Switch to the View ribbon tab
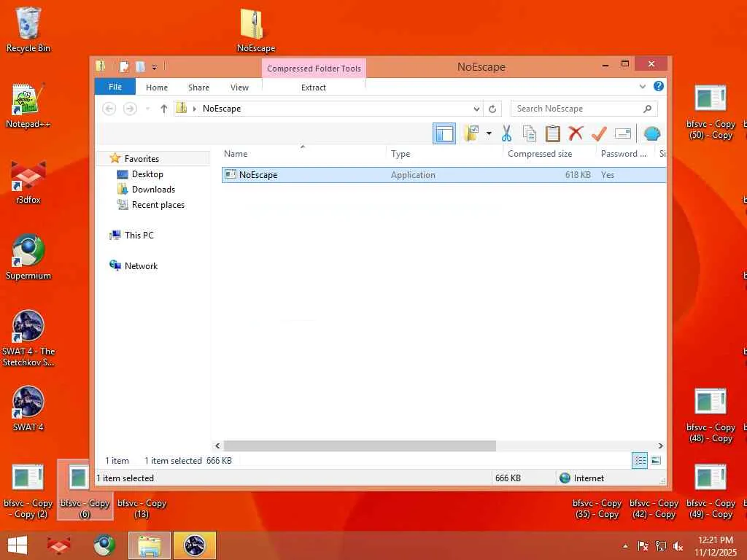This screenshot has width=747, height=560. pyautogui.click(x=239, y=87)
